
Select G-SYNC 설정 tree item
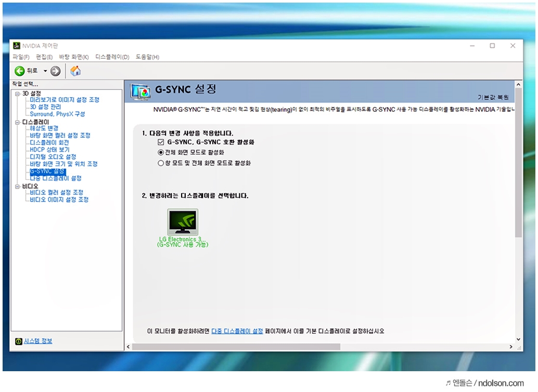click(47, 171)
